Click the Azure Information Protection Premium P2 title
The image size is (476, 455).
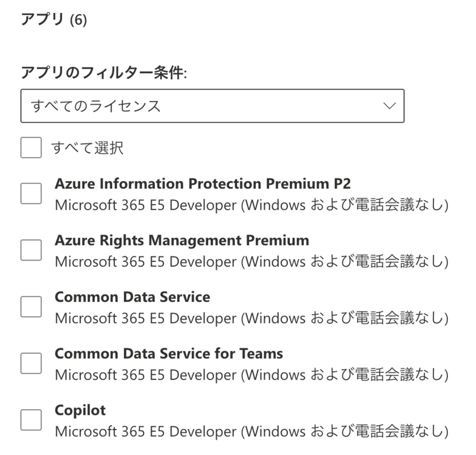pyautogui.click(x=203, y=184)
